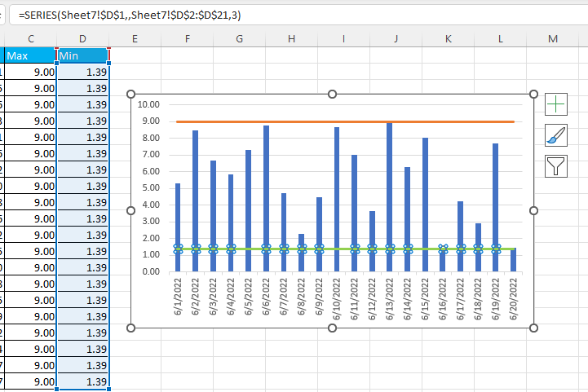Select column F header

click(187, 39)
